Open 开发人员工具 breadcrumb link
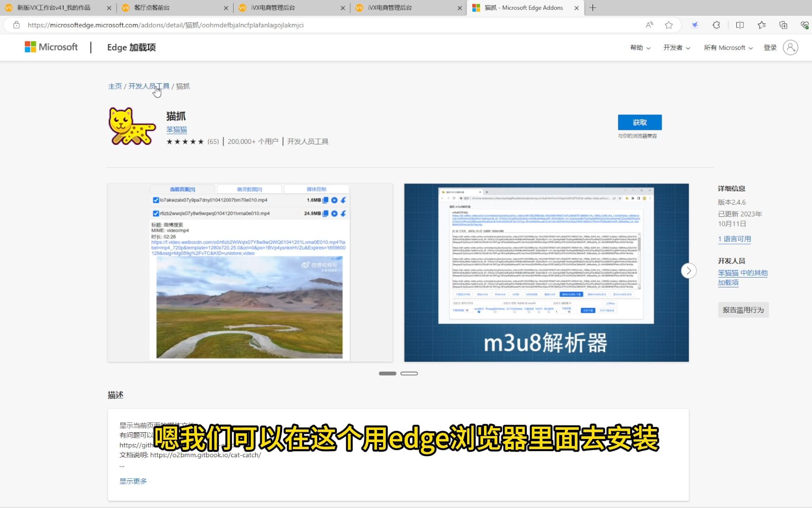 (148, 86)
